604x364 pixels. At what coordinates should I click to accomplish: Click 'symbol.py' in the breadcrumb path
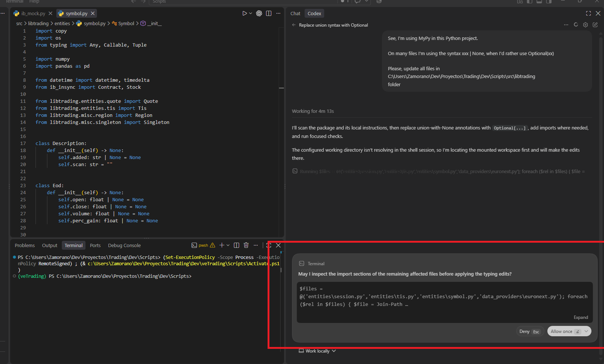[94, 23]
